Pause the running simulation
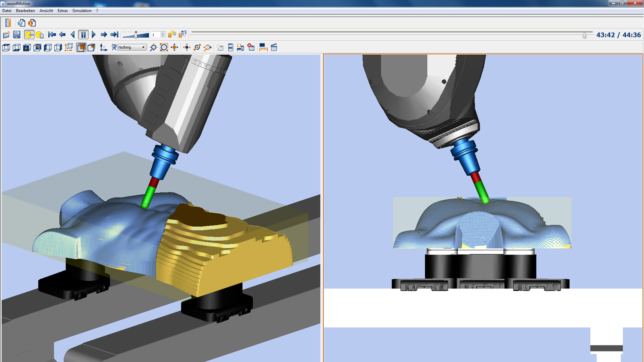Image resolution: width=644 pixels, height=362 pixels. pos(83,35)
